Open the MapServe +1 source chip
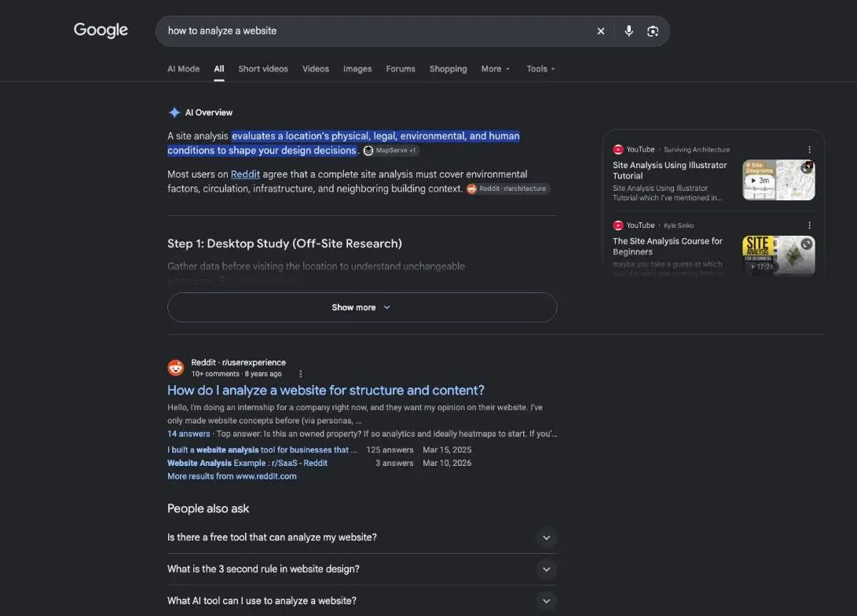 [390, 150]
